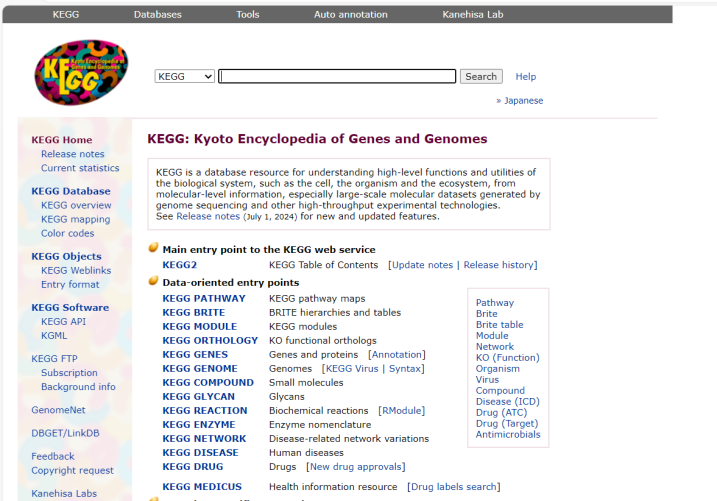Open the Auto annotation top menu
The height and width of the screenshot is (501, 717).
[351, 15]
